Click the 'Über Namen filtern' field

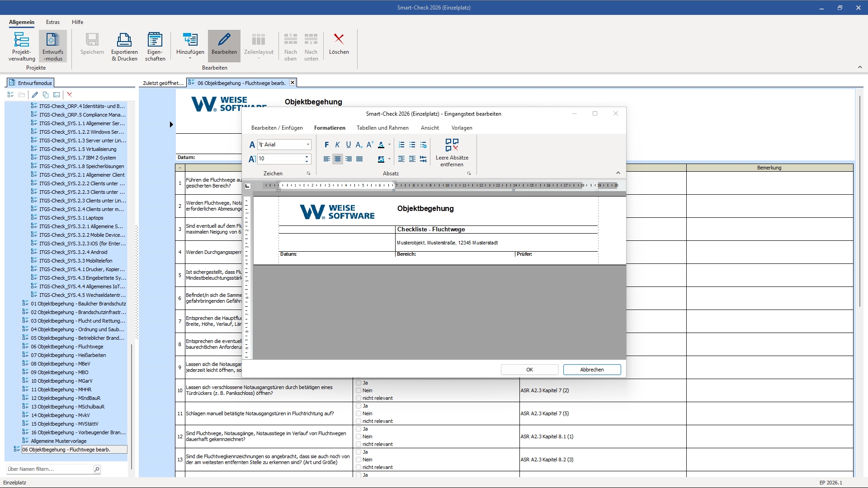pos(49,469)
